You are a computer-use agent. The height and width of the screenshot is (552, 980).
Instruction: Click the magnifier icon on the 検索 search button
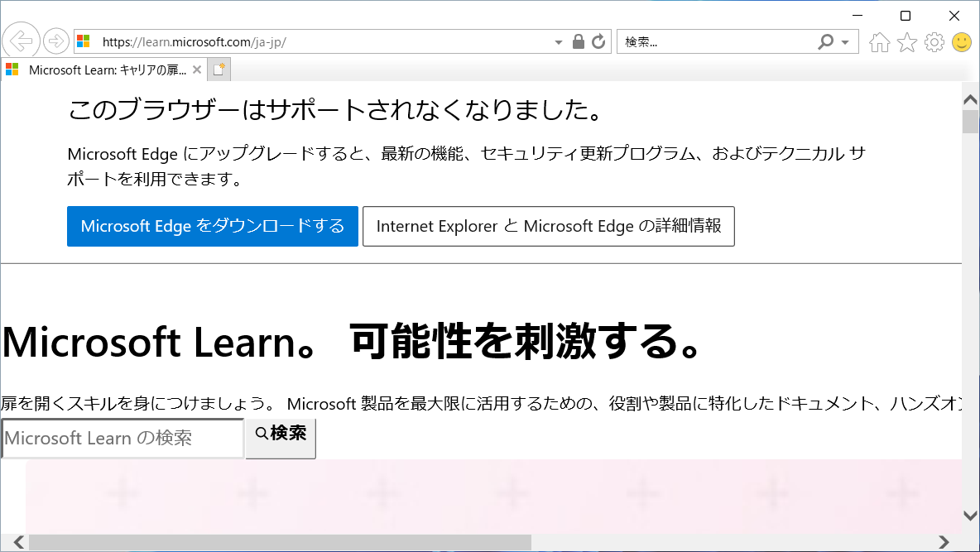click(x=261, y=433)
